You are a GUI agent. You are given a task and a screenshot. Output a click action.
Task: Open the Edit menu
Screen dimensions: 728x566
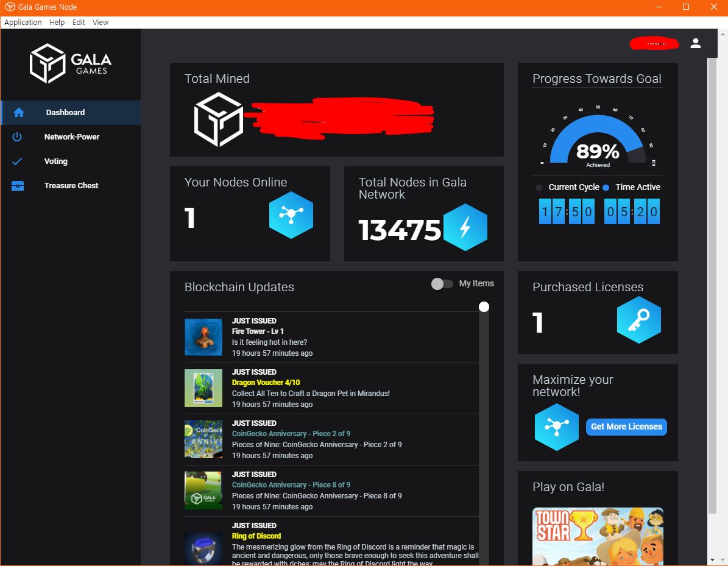79,23
